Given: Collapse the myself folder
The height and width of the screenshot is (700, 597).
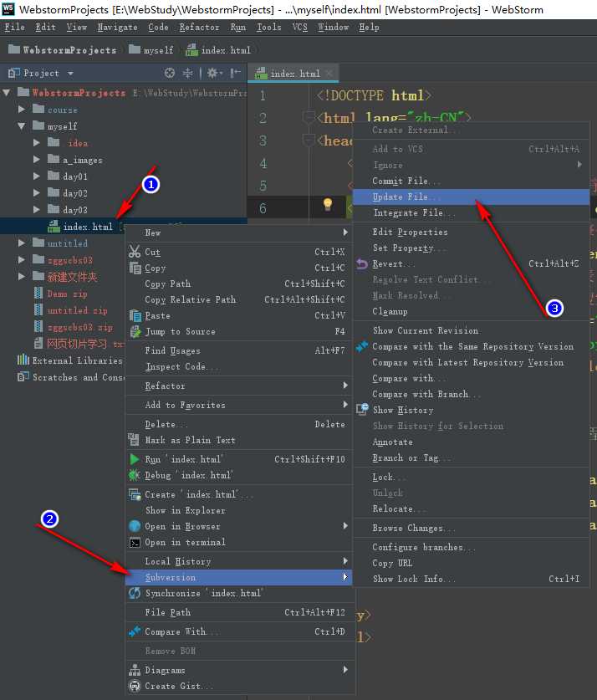Looking at the screenshot, I should pos(22,126).
